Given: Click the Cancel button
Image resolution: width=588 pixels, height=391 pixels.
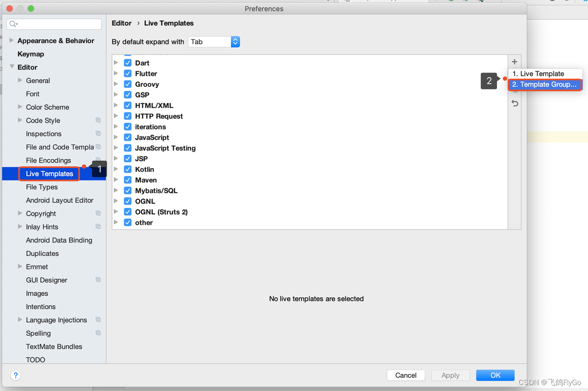Looking at the screenshot, I should tap(406, 375).
